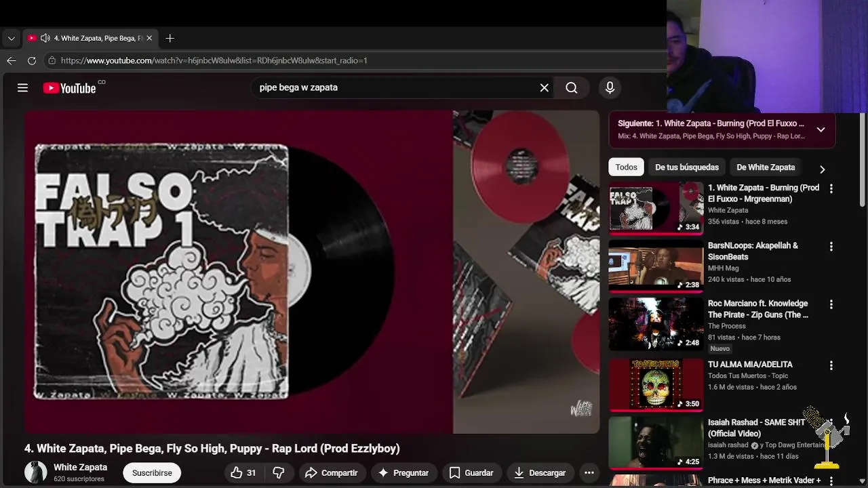Open options menu for TU ALMA MIA
The width and height of the screenshot is (868, 488).
coord(831,365)
